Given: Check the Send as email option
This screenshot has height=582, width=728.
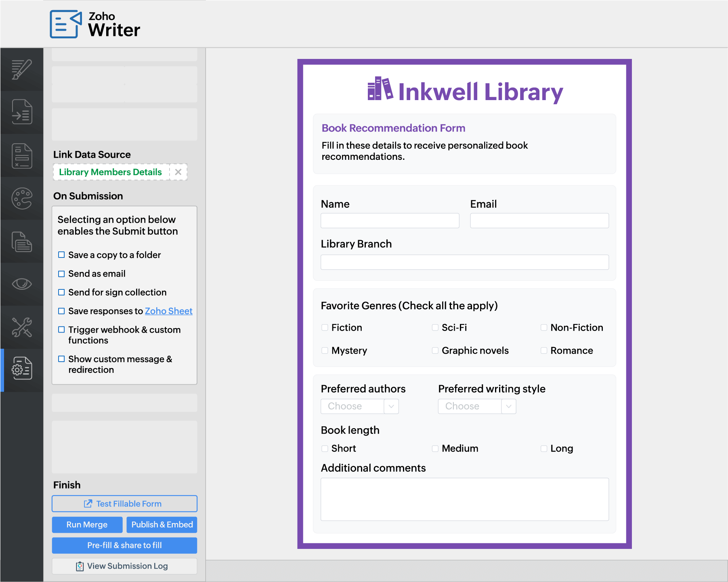Looking at the screenshot, I should 61,274.
